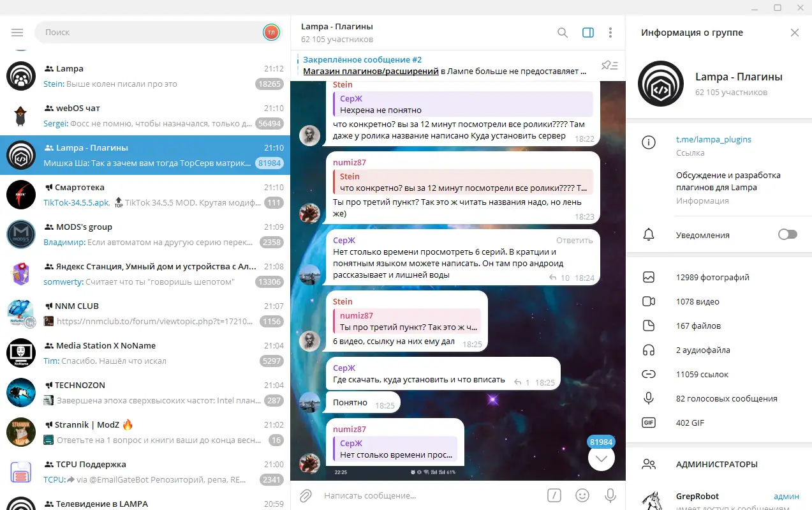Open the TCPU Поддержка chat
Image resolution: width=812 pixels, height=510 pixels.
(x=145, y=472)
